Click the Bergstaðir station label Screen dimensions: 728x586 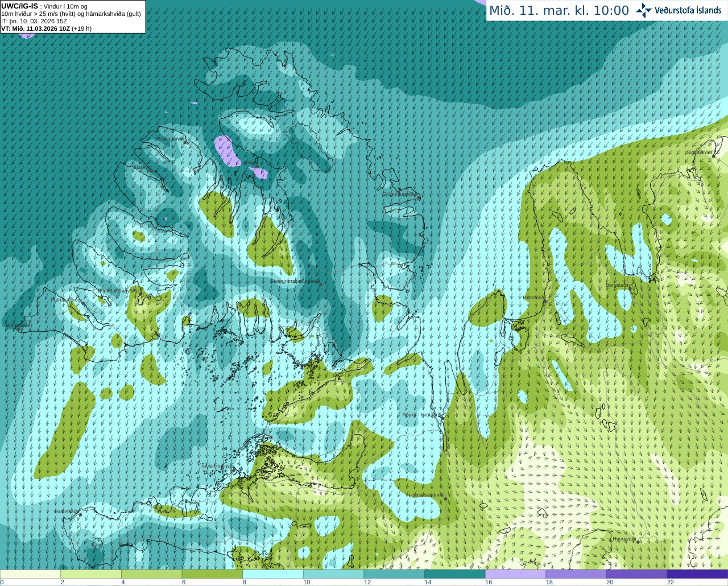tap(617, 285)
